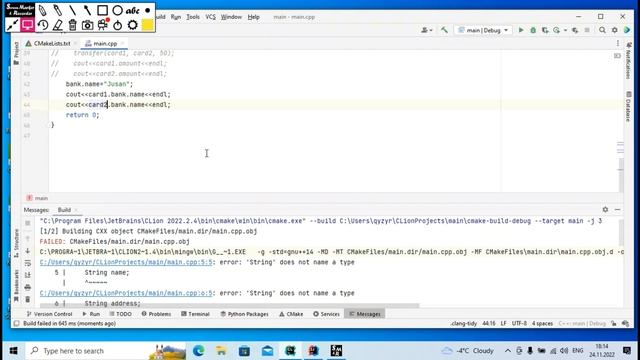This screenshot has width=640, height=360.
Task: Open the Services tool window
Action: point(327,314)
